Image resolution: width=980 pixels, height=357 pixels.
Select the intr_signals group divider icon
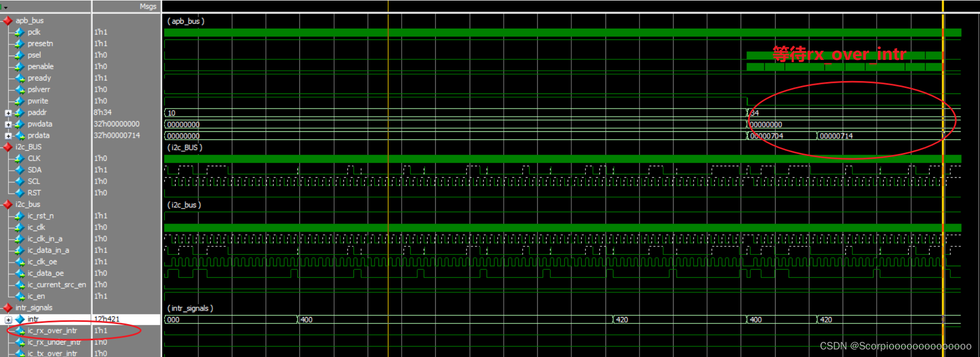8,308
